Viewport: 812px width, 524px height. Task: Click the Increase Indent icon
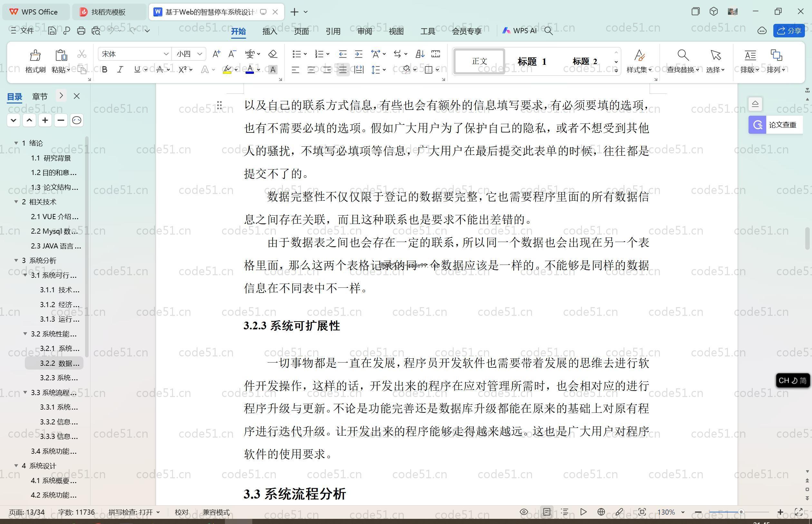coord(359,54)
